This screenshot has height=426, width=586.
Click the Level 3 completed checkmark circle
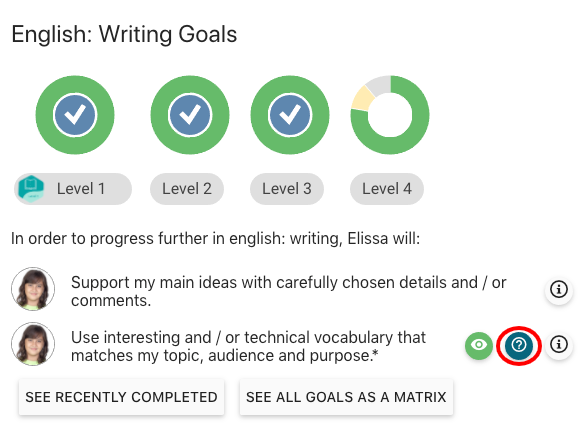(x=290, y=115)
